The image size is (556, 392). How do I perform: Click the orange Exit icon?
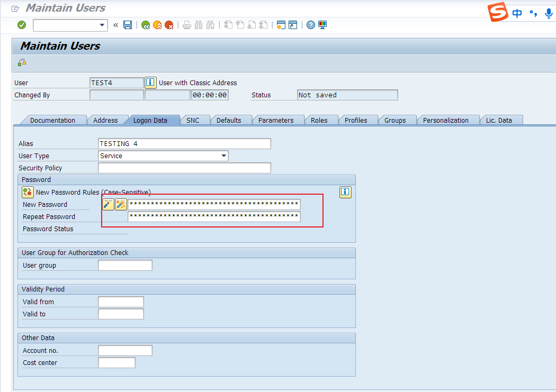[157, 25]
